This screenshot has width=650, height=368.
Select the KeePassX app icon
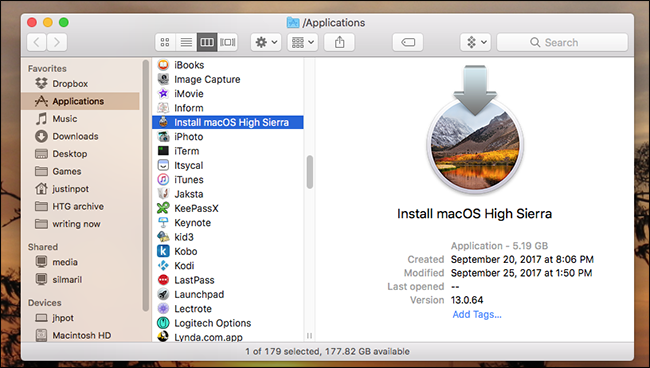[163, 208]
